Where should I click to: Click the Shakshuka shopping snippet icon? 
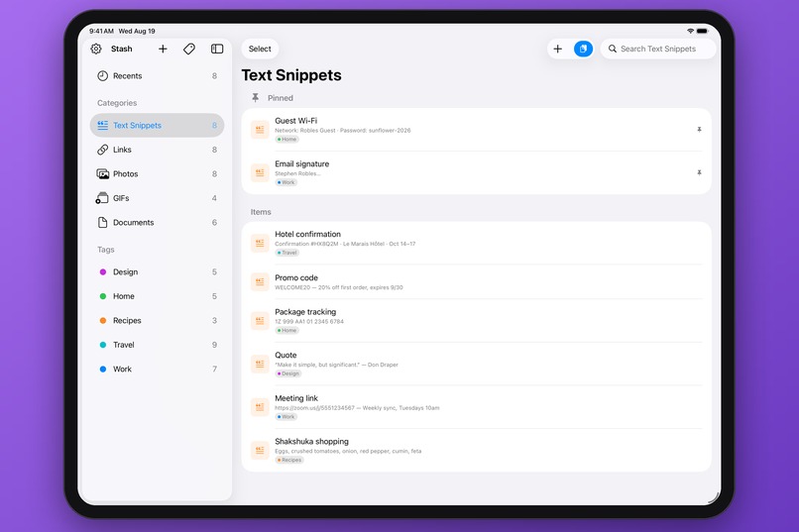pos(260,451)
